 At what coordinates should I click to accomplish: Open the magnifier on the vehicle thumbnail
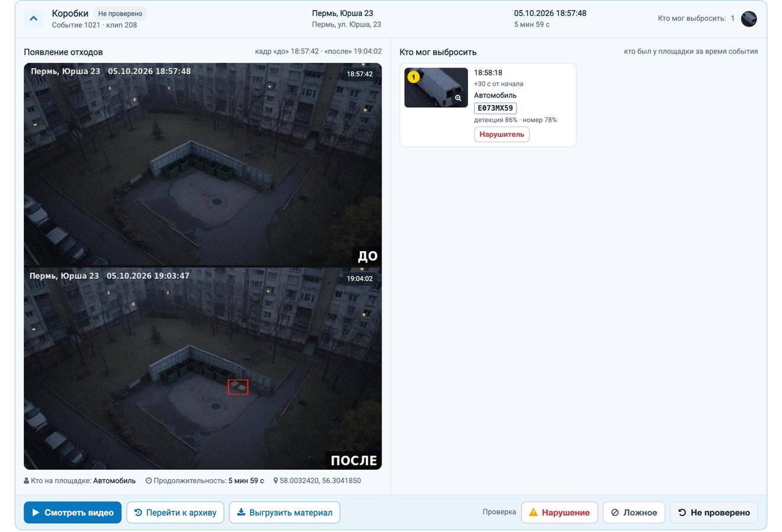pyautogui.click(x=458, y=98)
